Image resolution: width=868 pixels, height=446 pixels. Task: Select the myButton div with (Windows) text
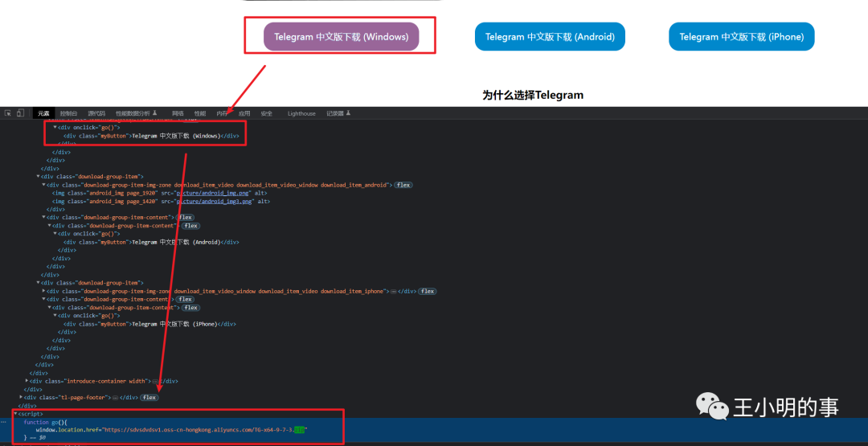[x=151, y=136]
